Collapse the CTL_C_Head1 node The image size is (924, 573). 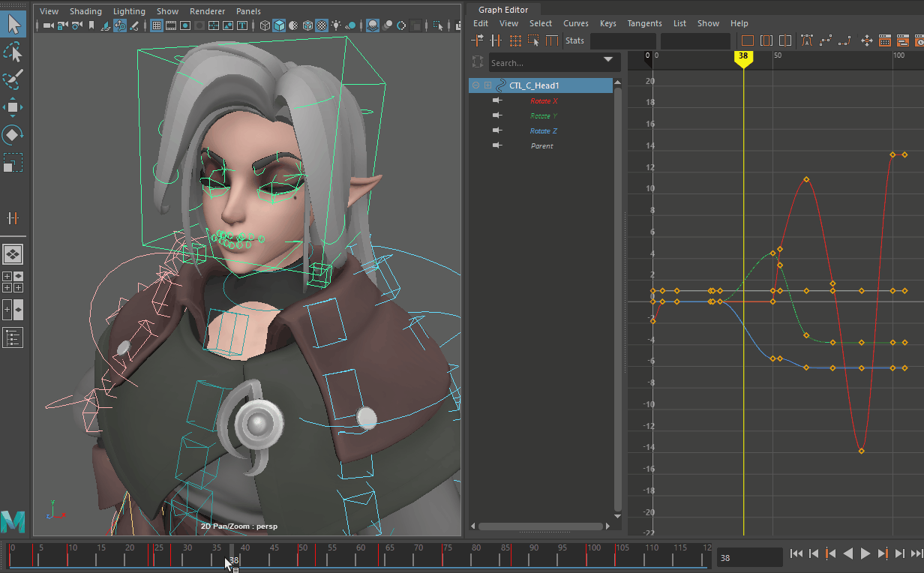(476, 85)
